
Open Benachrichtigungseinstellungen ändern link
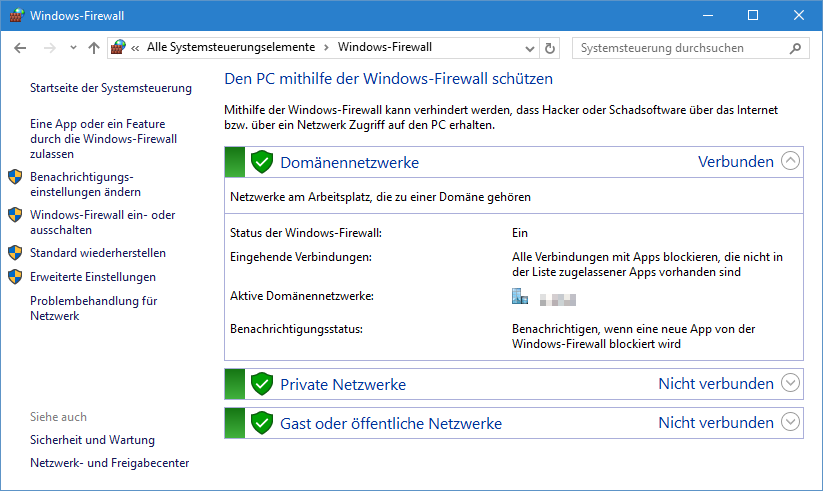(x=85, y=184)
